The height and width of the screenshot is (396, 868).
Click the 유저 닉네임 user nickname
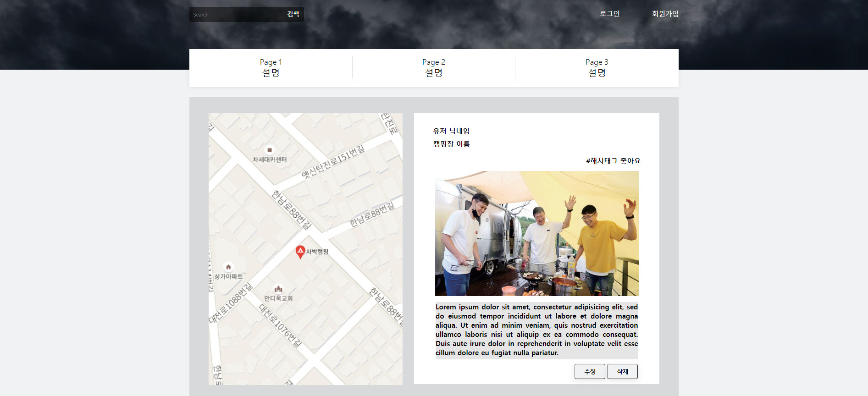coord(451,131)
